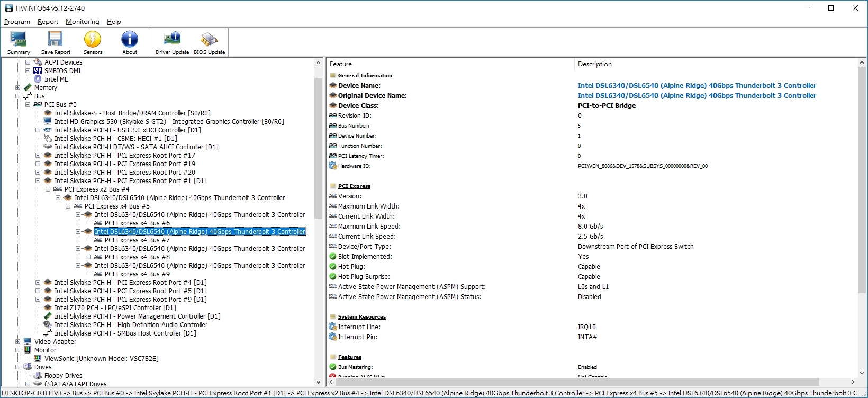
Task: Select Skylake-S Host Bridge/DRAM Controller
Action: 132,113
